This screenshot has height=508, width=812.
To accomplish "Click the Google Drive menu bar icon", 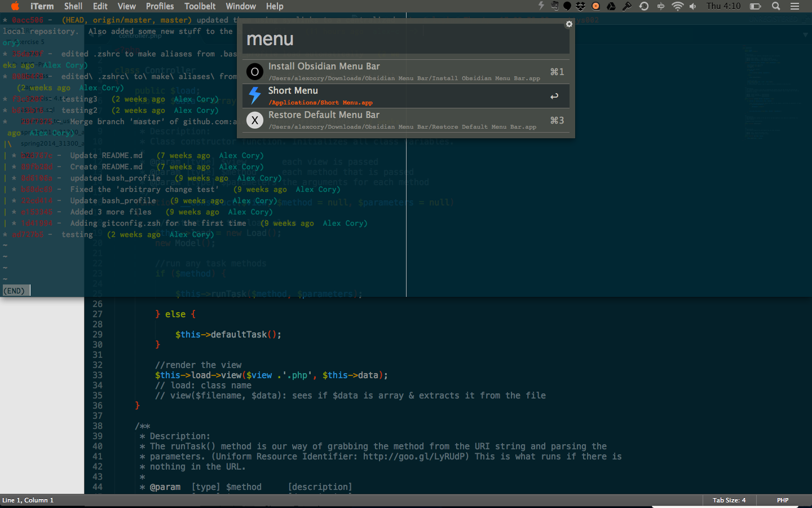I will [x=611, y=6].
